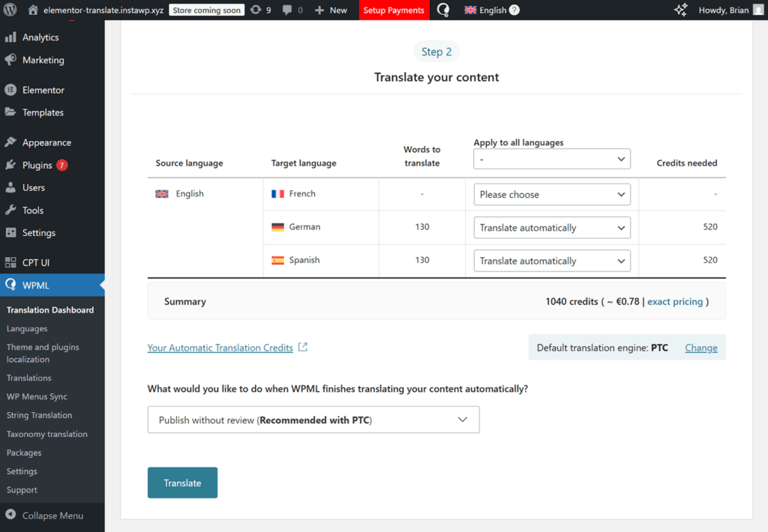
Task: Click the sparkle AI icon near Howdy
Action: point(681,10)
